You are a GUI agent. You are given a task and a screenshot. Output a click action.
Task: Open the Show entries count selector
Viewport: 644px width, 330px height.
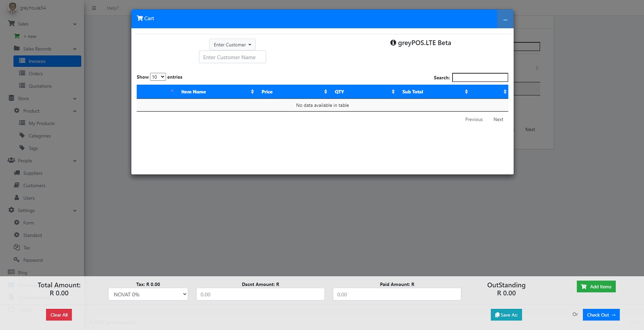pyautogui.click(x=158, y=77)
